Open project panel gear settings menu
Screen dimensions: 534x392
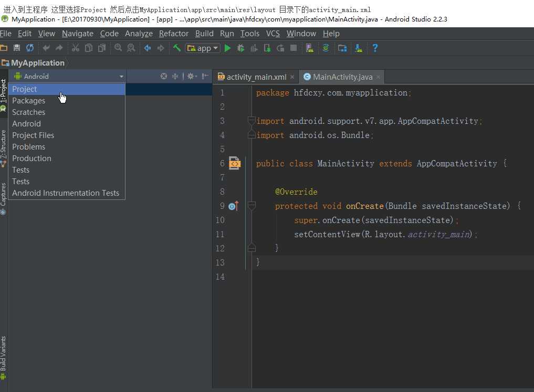[192, 76]
